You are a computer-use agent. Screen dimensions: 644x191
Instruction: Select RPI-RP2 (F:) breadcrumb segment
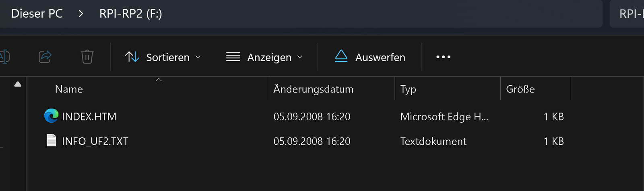click(131, 14)
